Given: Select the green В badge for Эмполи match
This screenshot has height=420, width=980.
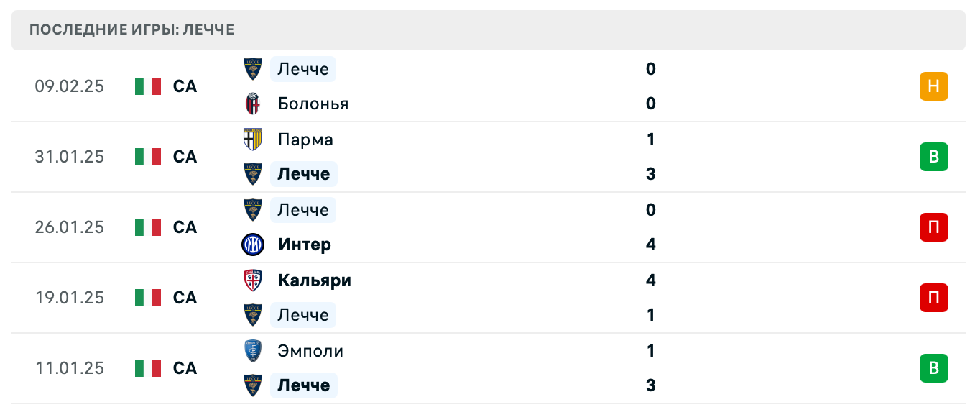Looking at the screenshot, I should click(x=933, y=368).
